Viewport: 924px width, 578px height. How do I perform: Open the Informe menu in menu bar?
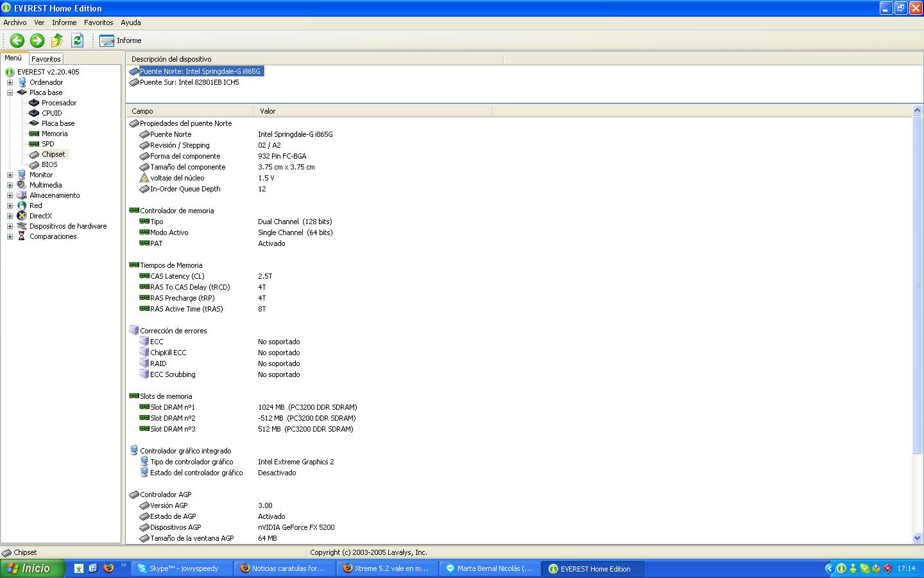click(64, 22)
